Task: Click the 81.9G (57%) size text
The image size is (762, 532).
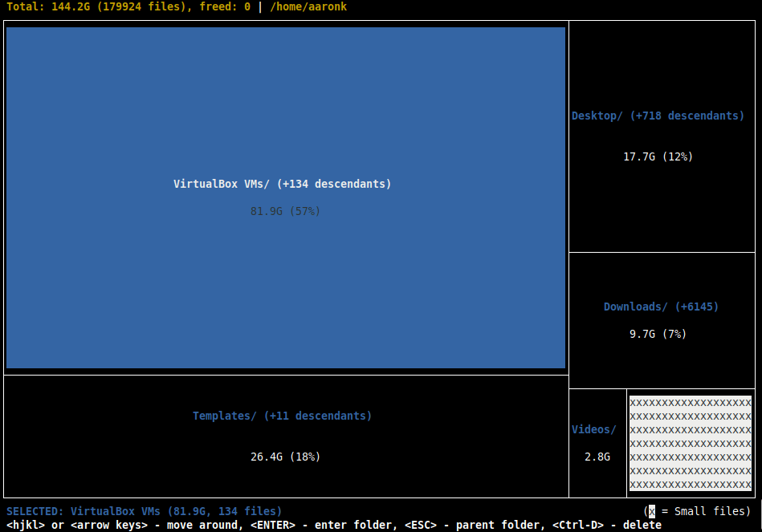Action: (285, 211)
